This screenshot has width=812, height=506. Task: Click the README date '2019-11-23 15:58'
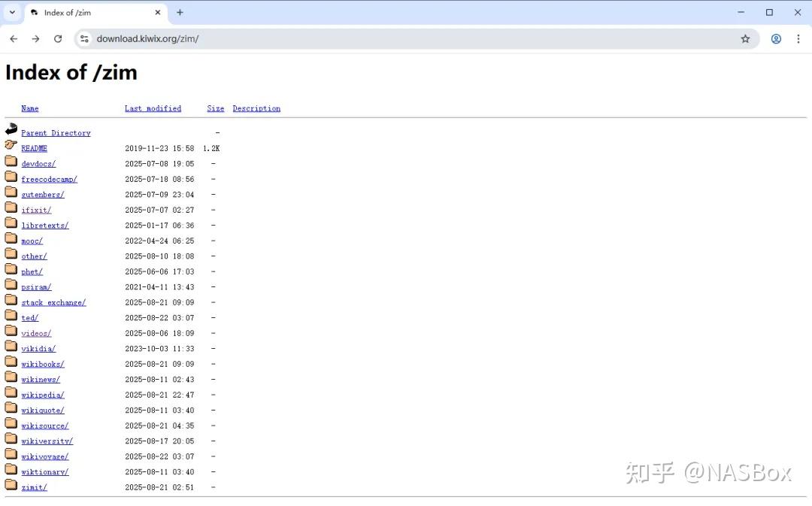(x=159, y=148)
